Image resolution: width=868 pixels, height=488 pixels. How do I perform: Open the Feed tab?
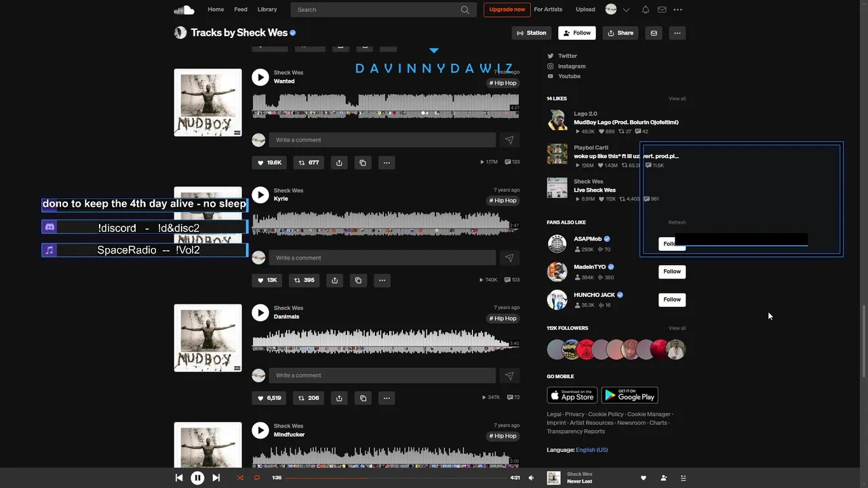coord(241,9)
